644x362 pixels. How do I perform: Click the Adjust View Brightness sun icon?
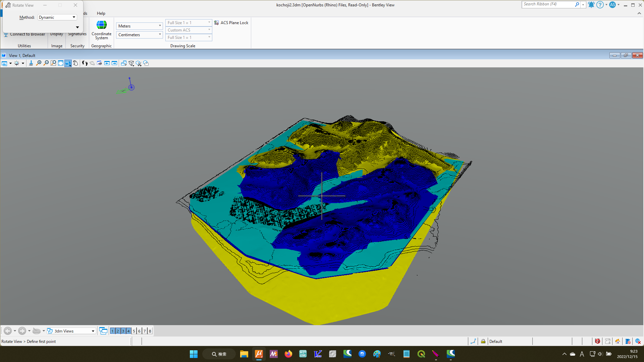pyautogui.click(x=16, y=63)
